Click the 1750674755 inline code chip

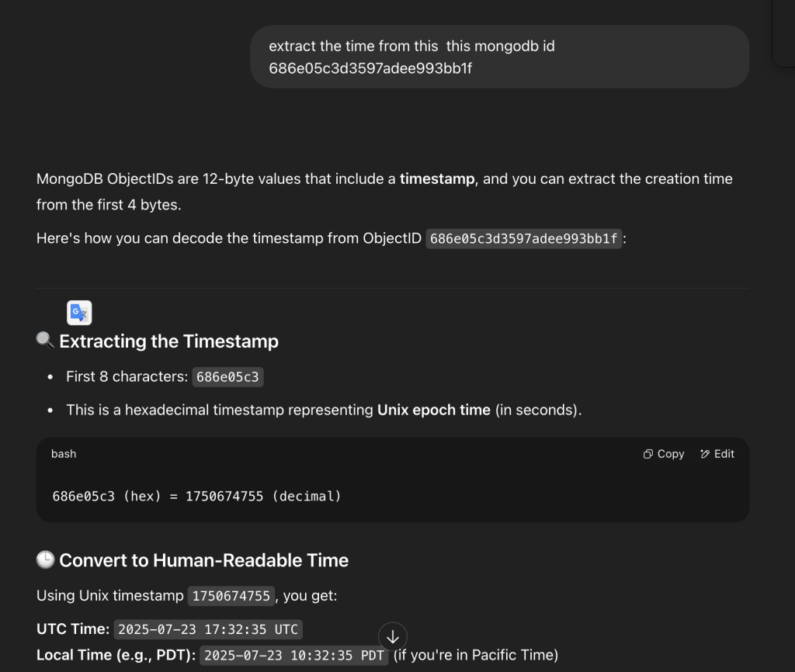tap(231, 596)
